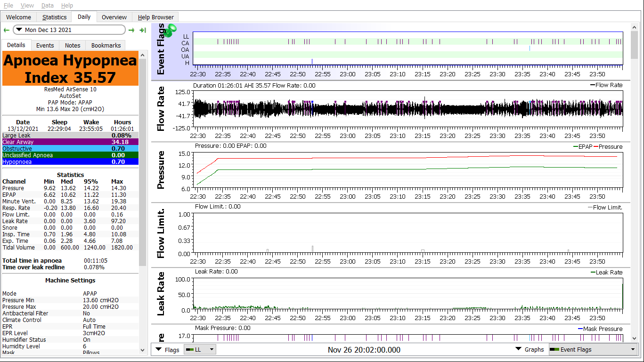
Task: Click the "Tidal Volume" statistics row label
Action: [x=18, y=247]
